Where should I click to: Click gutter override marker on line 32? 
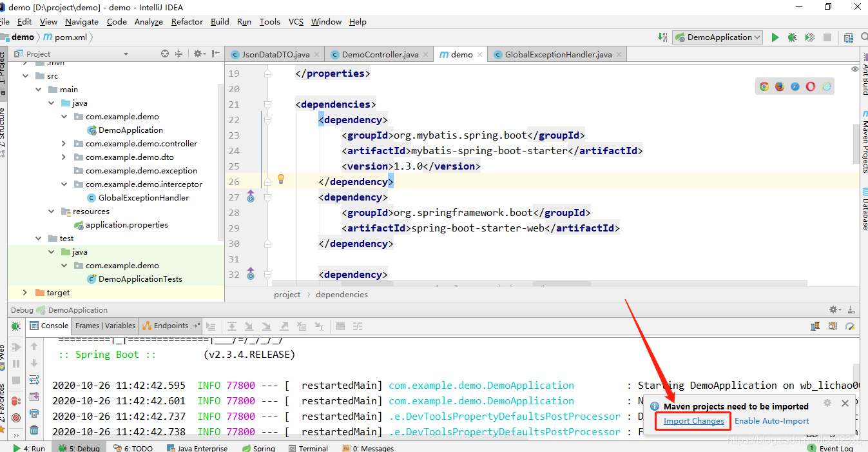coord(251,275)
